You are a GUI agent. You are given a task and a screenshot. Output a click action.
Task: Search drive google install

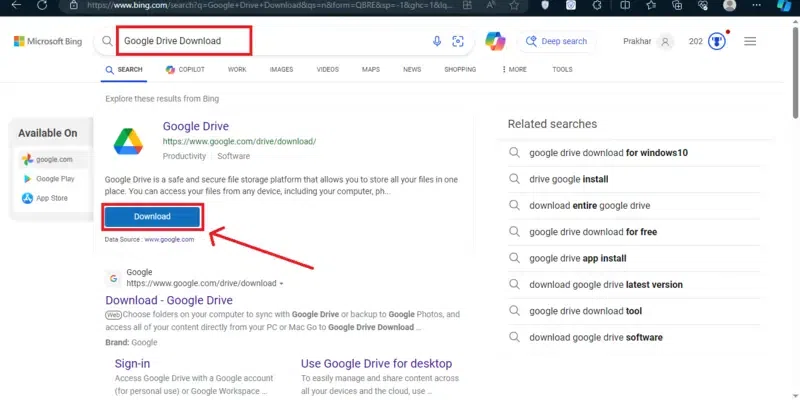pos(568,179)
